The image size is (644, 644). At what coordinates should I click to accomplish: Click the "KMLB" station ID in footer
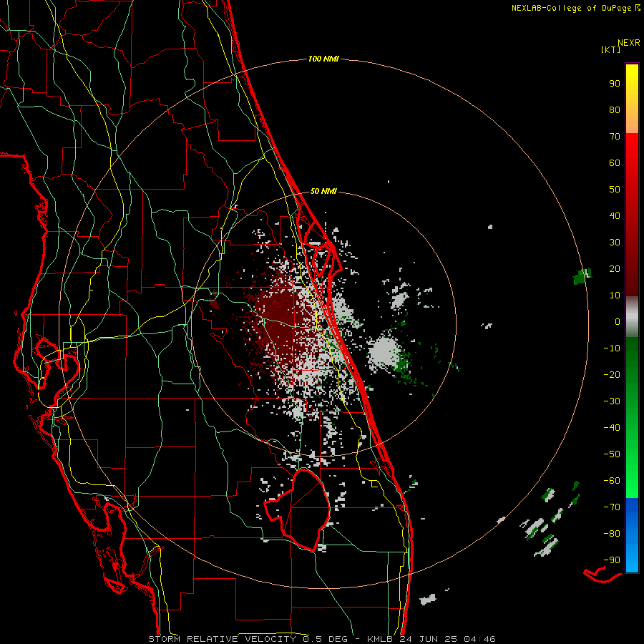381,639
